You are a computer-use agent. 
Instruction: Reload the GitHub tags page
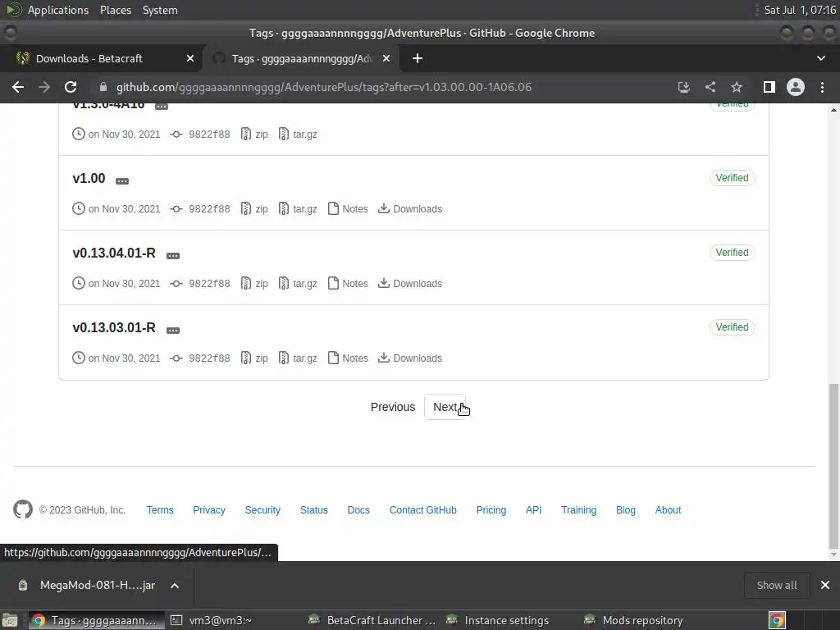click(71, 87)
